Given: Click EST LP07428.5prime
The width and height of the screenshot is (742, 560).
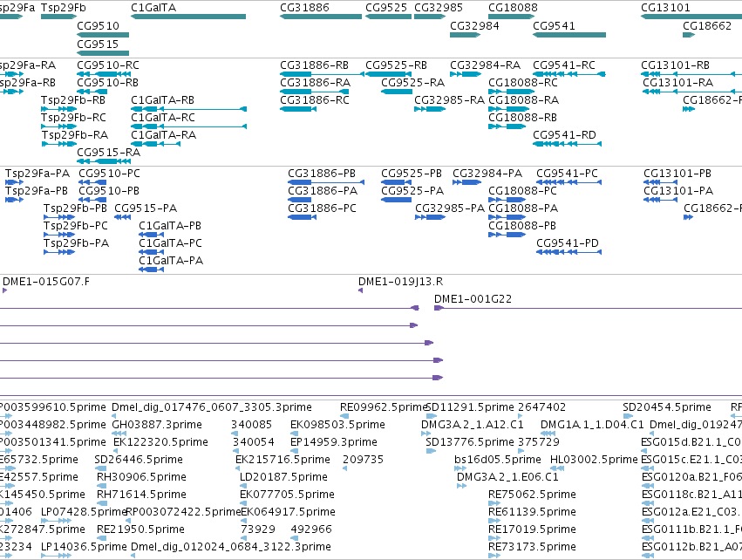Looking at the screenshot, I should tap(57, 521).
